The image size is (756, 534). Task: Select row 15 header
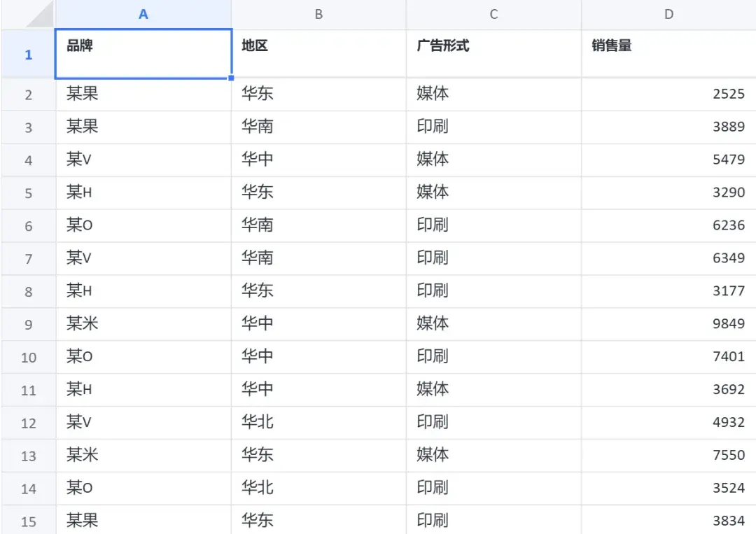click(29, 521)
